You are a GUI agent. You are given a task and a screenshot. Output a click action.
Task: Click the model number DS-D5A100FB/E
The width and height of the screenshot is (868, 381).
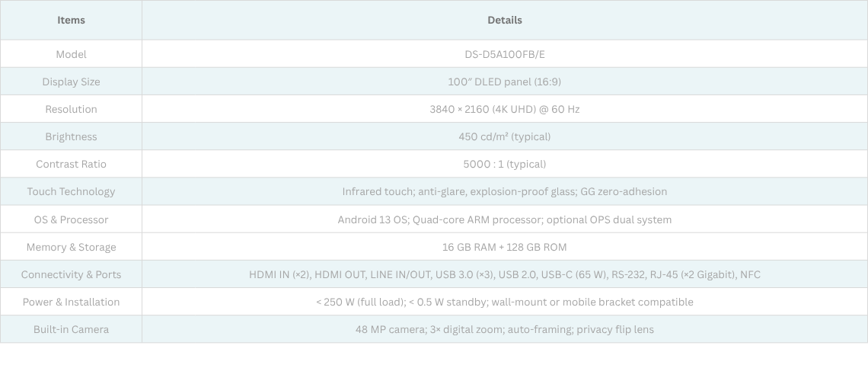click(504, 54)
